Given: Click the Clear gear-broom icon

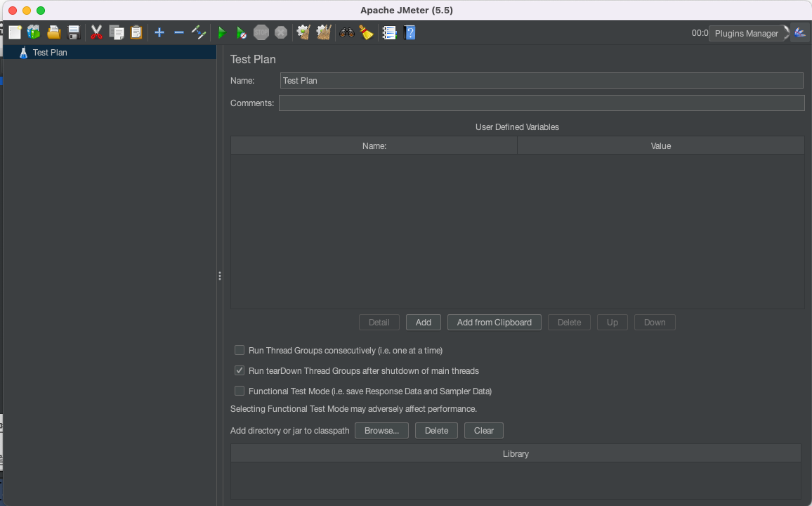Looking at the screenshot, I should tap(303, 32).
